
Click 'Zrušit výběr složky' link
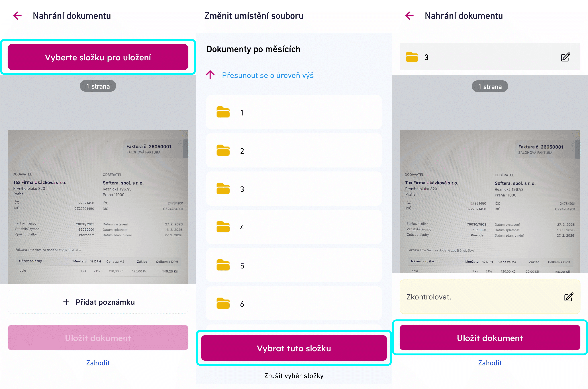coord(293,376)
